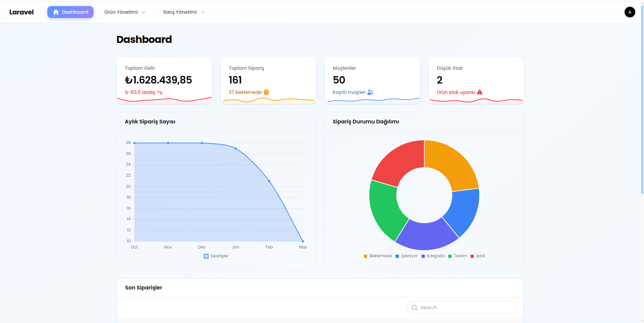Click the red donut segment
The height and width of the screenshot is (323, 644).
(399, 161)
